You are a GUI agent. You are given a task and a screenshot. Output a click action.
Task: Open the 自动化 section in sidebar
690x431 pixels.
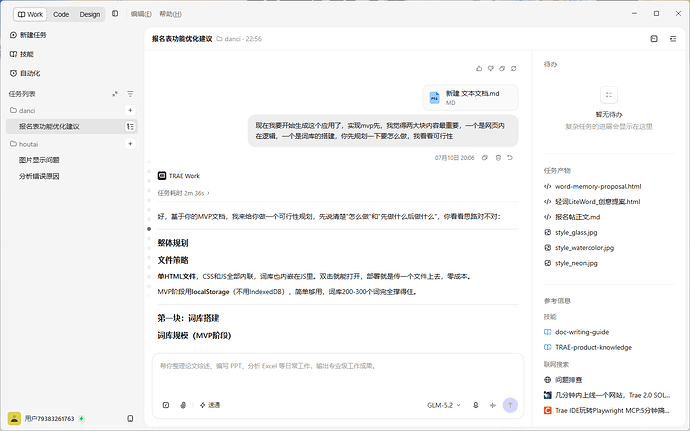click(x=25, y=73)
